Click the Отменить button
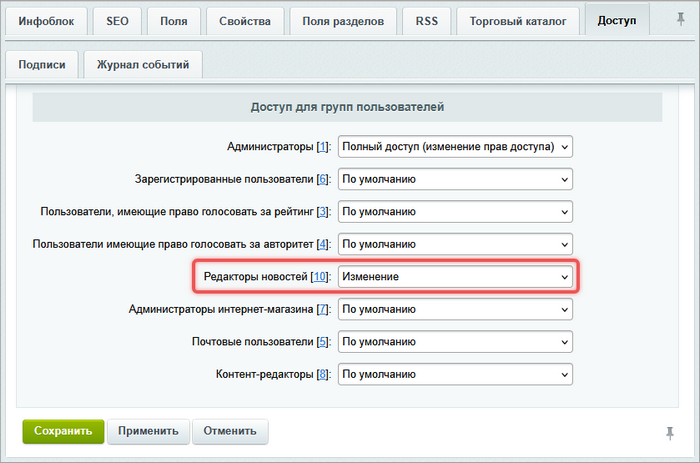This screenshot has height=463, width=700. coord(230,431)
